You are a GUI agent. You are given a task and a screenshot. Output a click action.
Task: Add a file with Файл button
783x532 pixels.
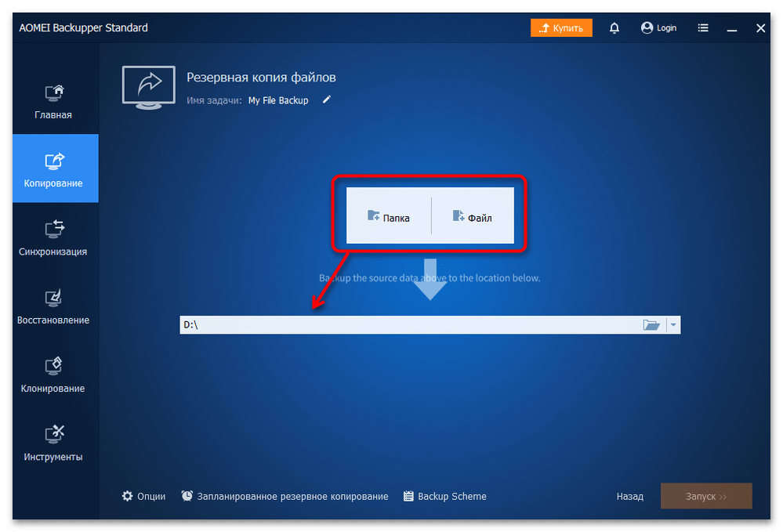[x=473, y=216]
